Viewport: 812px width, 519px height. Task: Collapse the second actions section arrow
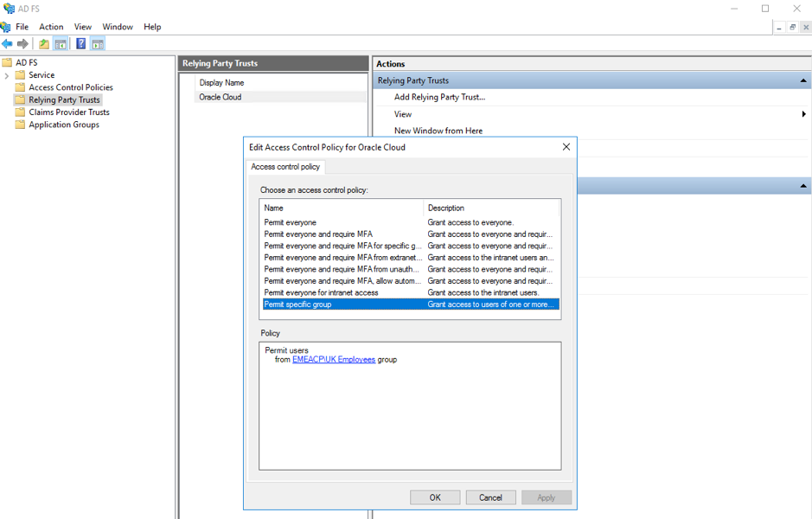[x=803, y=186]
